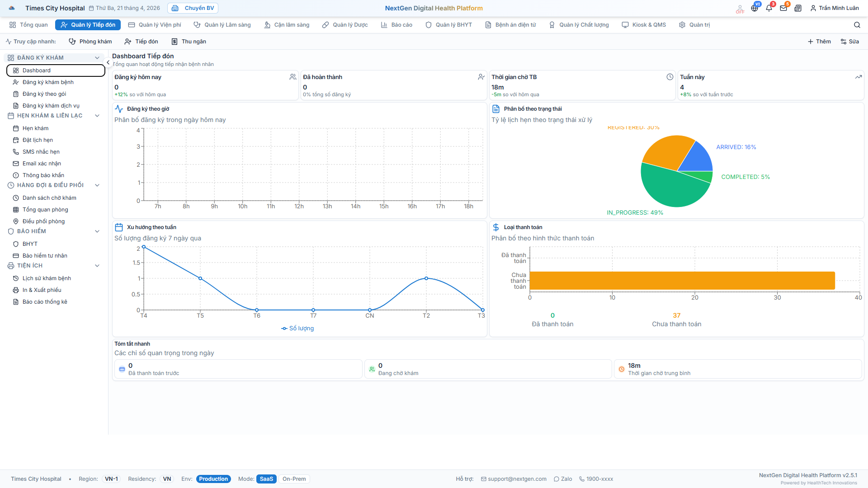
Task: Click the trend icon on Tuần này card
Action: point(858,77)
